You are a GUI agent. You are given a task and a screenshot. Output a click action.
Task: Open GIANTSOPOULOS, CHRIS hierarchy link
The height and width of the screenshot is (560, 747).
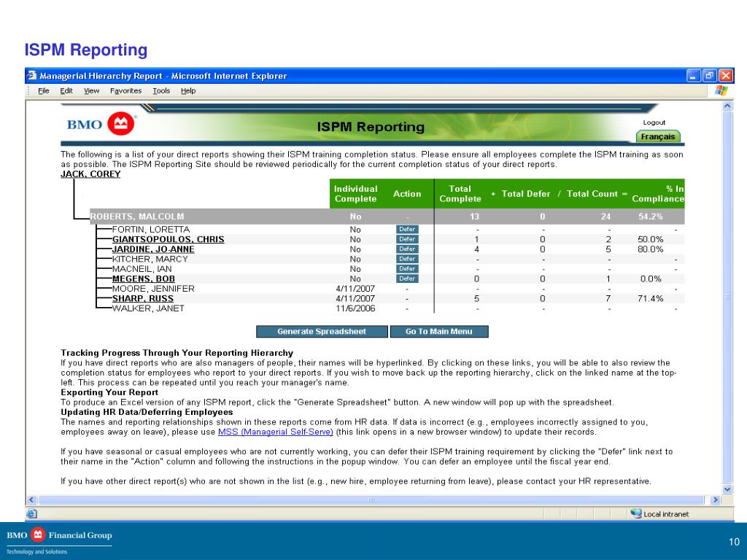pos(169,239)
